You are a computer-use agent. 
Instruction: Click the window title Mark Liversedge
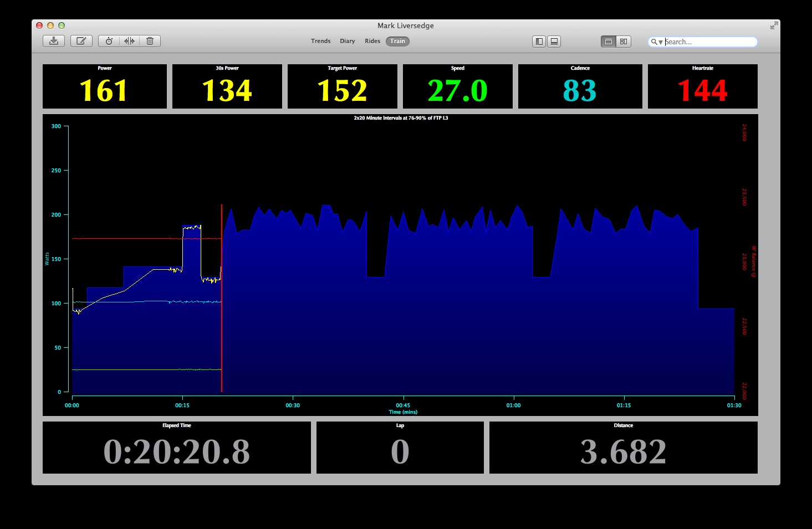pos(406,25)
